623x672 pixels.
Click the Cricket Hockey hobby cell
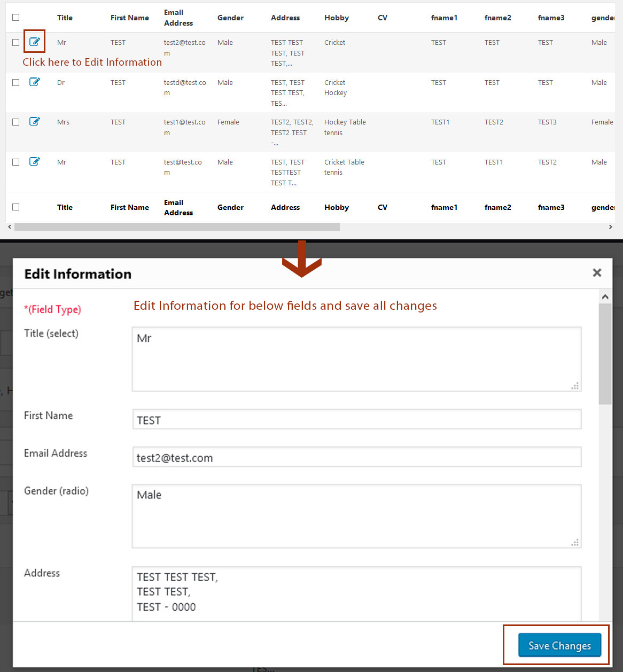pyautogui.click(x=336, y=88)
